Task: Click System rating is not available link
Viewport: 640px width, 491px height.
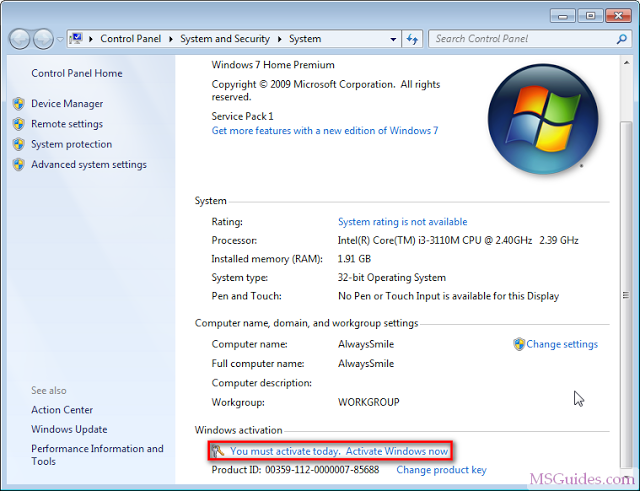Action: [x=402, y=222]
